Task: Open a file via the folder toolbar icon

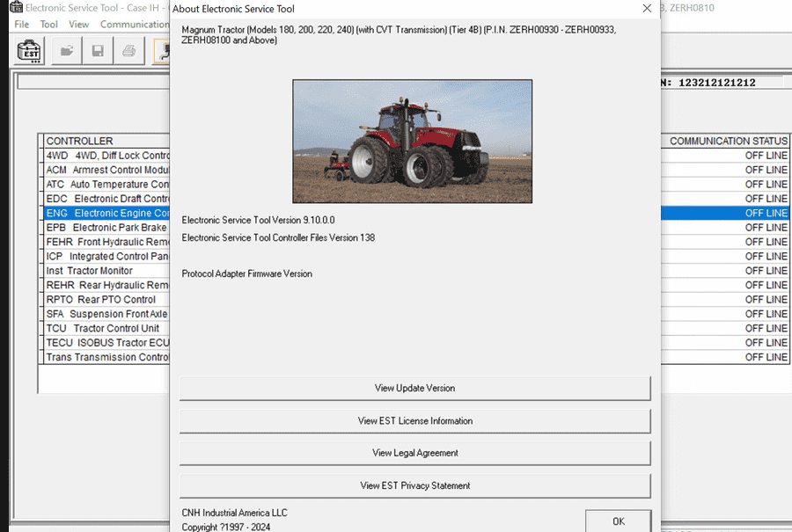Action: (67, 50)
